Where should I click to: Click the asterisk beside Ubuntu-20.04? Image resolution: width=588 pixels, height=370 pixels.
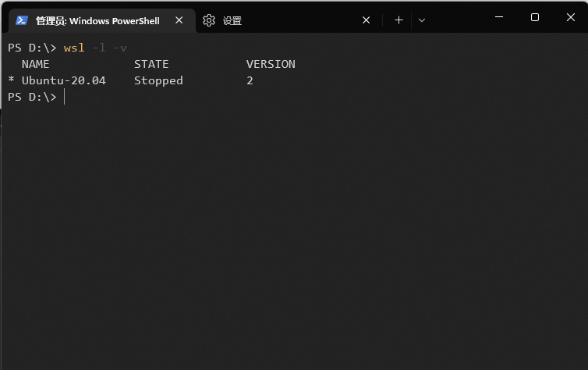[11, 80]
